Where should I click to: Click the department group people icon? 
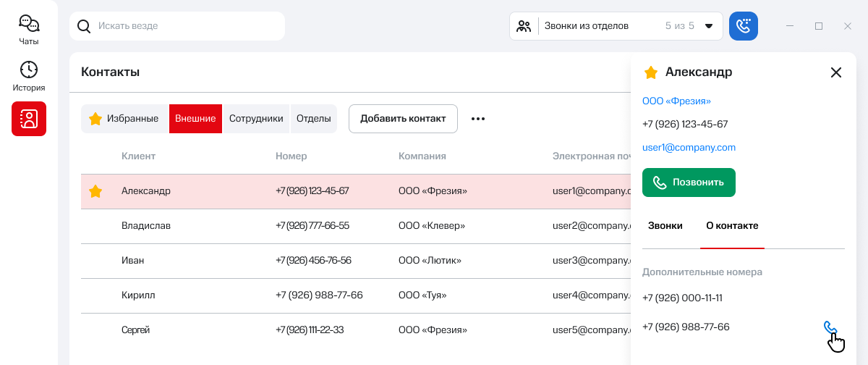[524, 26]
